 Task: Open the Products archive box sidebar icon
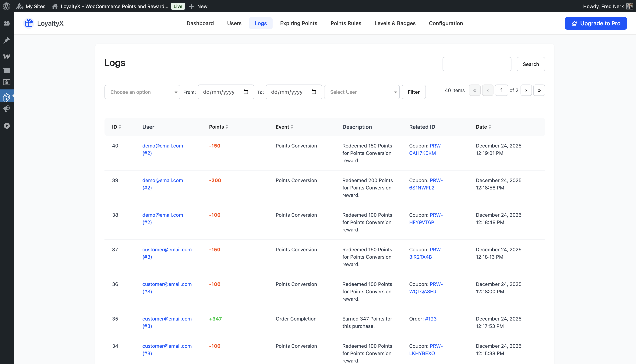point(7,70)
